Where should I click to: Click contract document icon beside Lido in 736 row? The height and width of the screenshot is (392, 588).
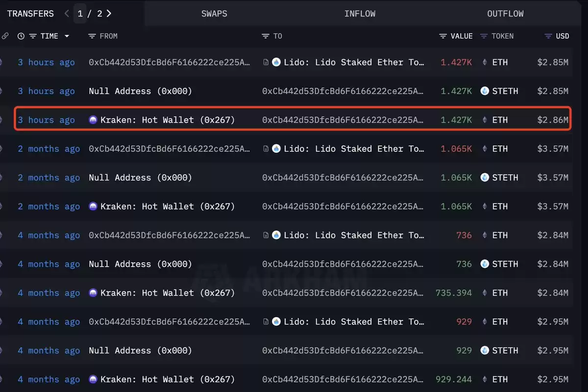[266, 235]
